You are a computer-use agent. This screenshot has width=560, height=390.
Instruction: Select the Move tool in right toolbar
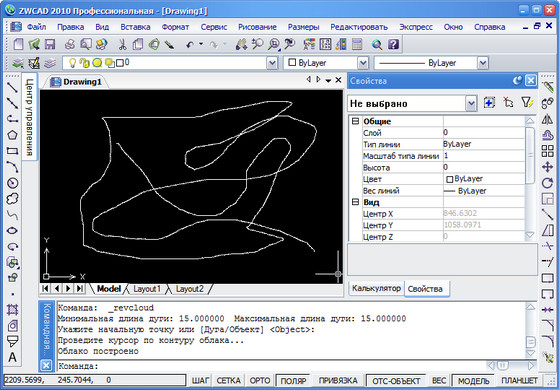[x=547, y=167]
